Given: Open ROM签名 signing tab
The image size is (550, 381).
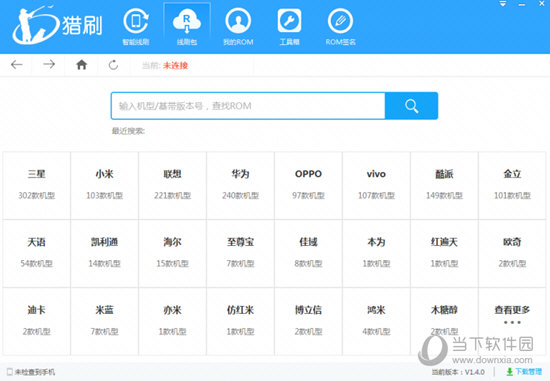Looking at the screenshot, I should 340,28.
